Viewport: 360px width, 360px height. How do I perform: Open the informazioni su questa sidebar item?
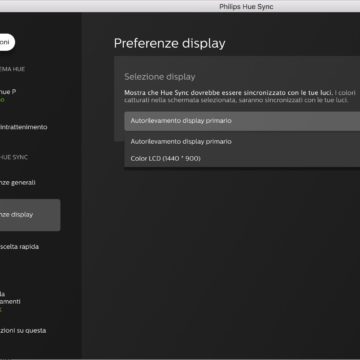23,331
